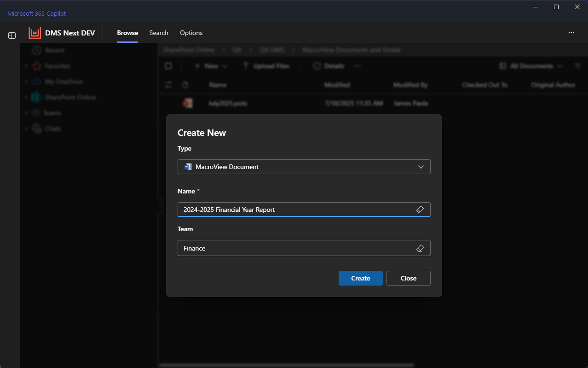This screenshot has height=368, width=588.
Task: Open the New dropdown in toolbar
Action: coord(211,66)
